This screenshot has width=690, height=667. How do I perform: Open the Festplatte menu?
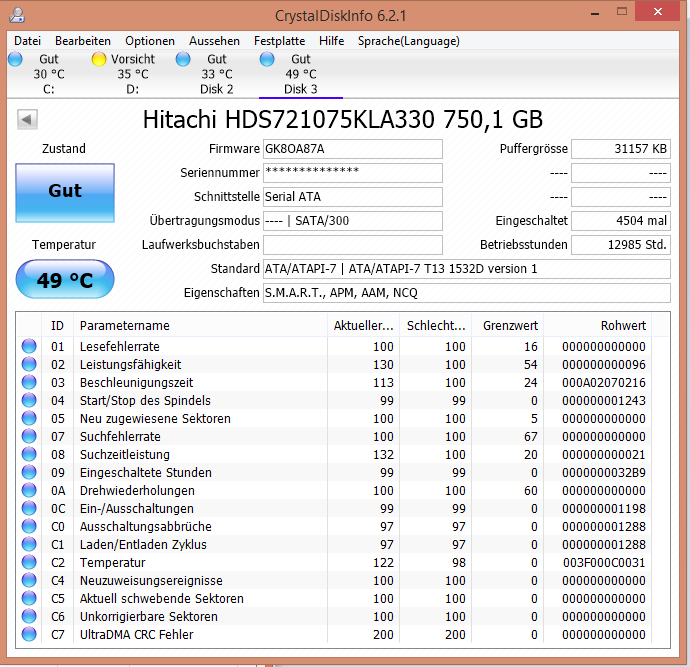pyautogui.click(x=279, y=41)
